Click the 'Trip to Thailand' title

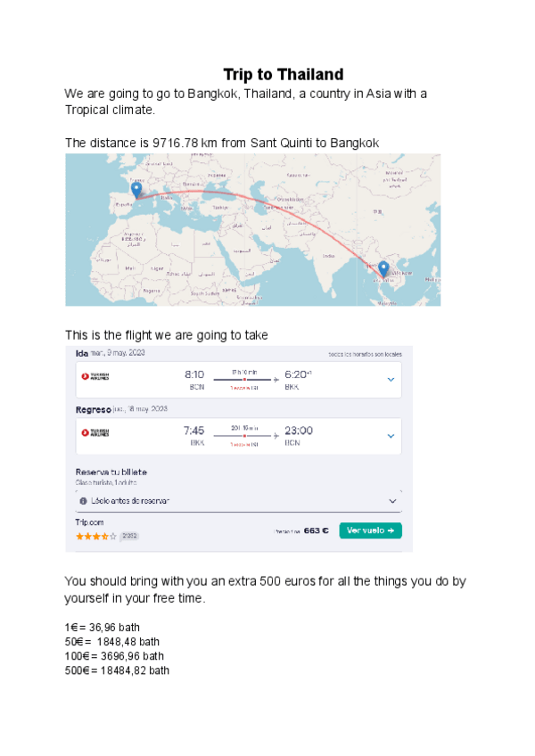click(283, 75)
